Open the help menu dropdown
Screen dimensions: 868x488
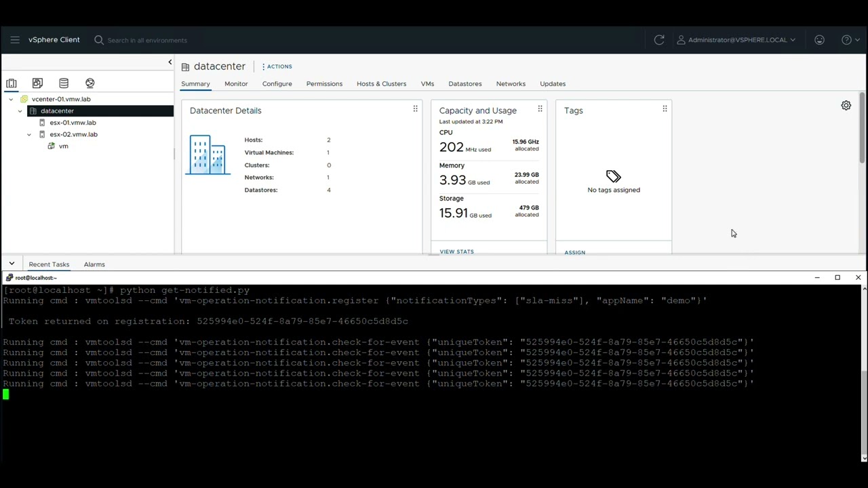click(850, 40)
